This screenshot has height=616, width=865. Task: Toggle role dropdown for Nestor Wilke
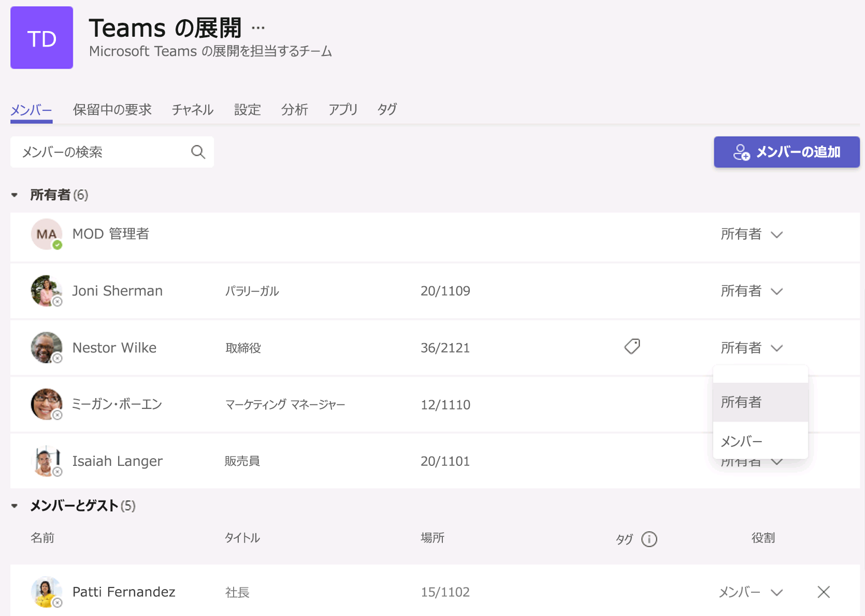click(752, 348)
